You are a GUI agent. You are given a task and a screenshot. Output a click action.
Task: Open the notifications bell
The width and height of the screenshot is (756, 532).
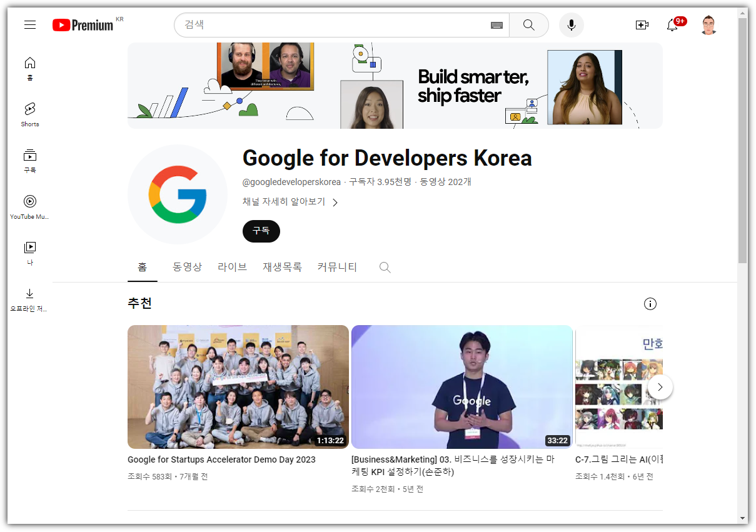point(673,25)
